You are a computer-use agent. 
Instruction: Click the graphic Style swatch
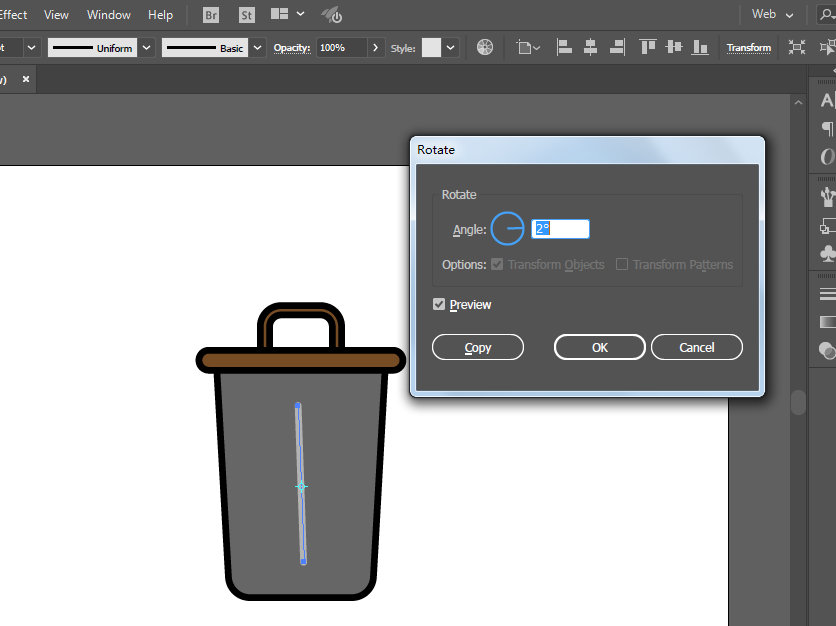pos(431,48)
